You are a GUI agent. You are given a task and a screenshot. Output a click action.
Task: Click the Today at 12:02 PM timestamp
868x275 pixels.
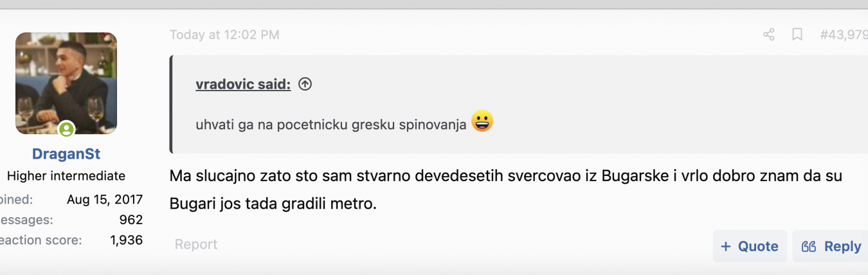pyautogui.click(x=224, y=35)
